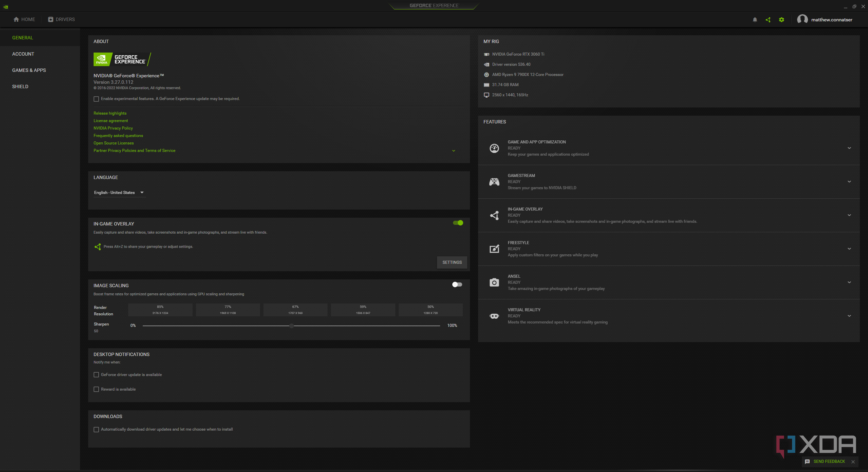Click the overlay Settings button

452,262
